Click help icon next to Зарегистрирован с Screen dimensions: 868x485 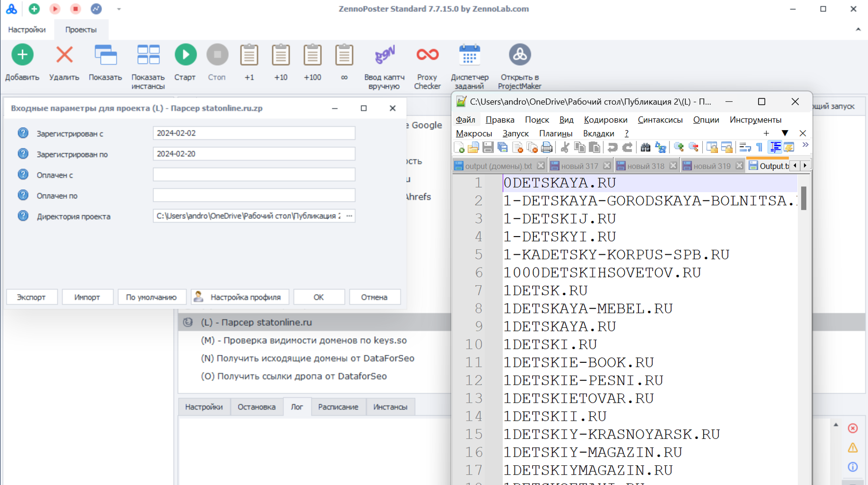tap(23, 133)
